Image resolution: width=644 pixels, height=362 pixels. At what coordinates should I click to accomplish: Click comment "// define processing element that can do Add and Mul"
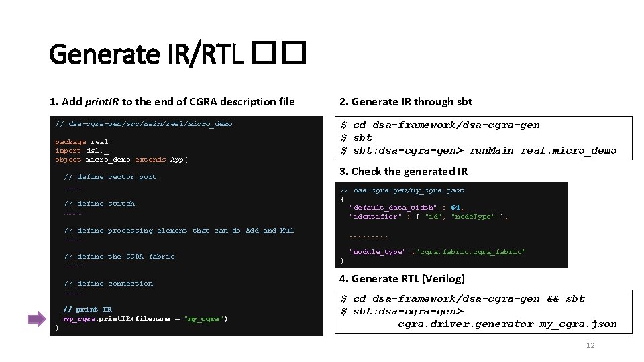(x=179, y=230)
